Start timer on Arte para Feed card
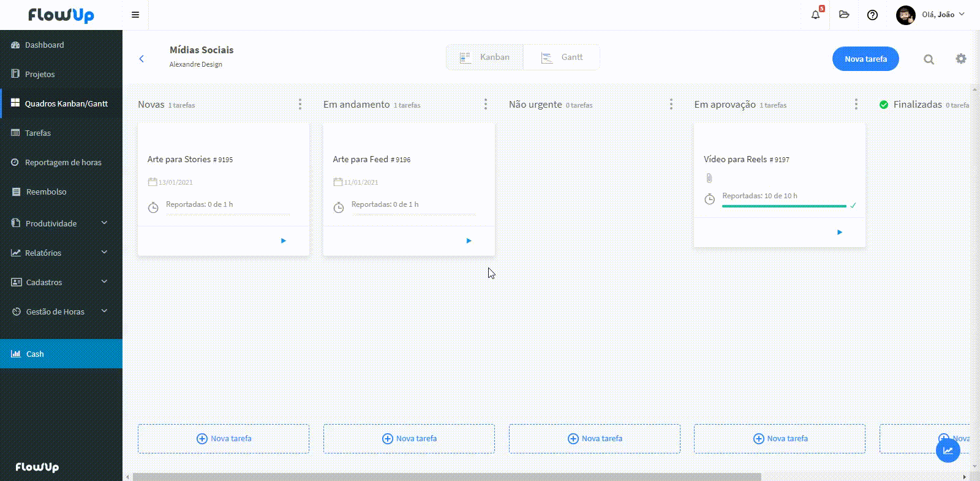 point(469,240)
